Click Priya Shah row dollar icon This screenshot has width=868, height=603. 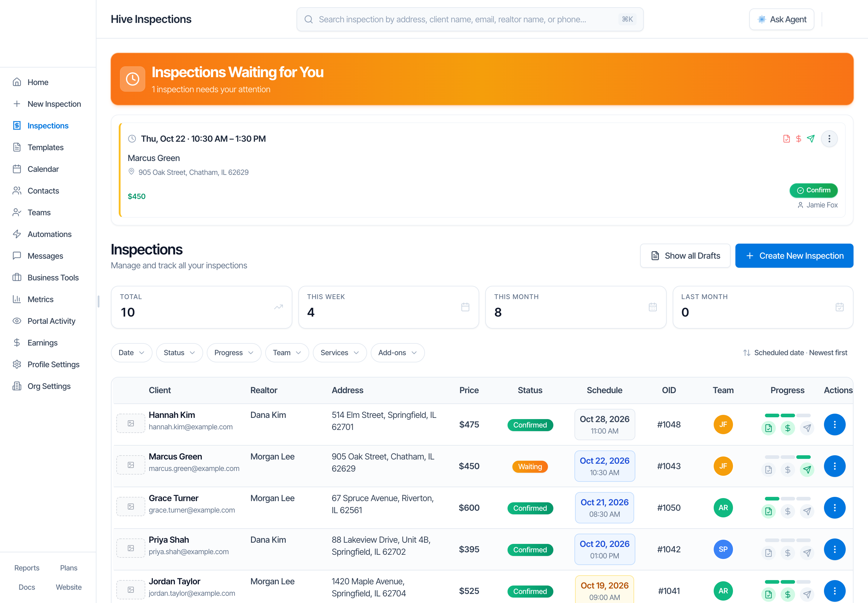coord(788,553)
